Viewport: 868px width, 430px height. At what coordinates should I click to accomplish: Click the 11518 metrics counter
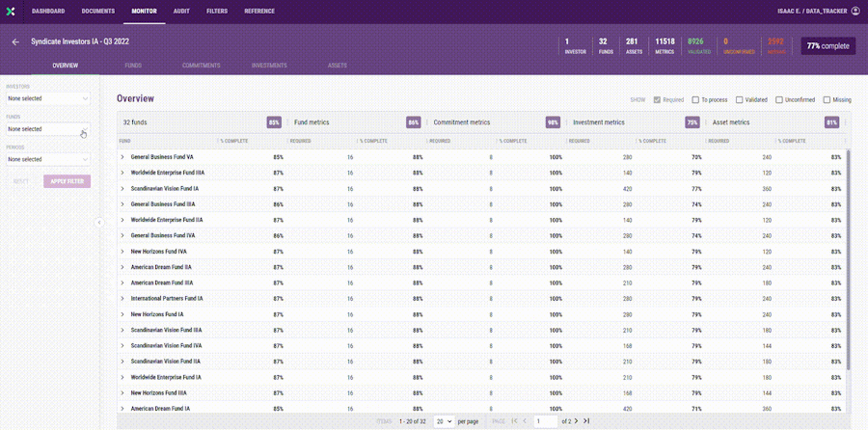pyautogui.click(x=665, y=46)
